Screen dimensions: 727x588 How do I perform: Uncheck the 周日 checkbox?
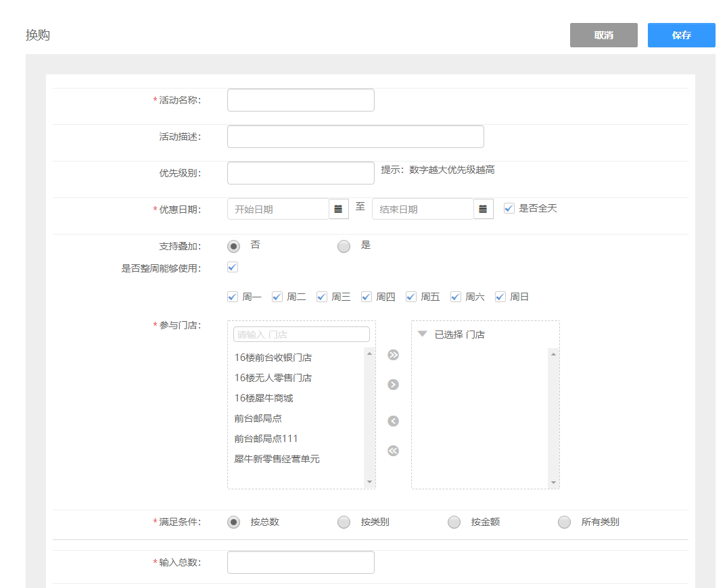tap(500, 297)
